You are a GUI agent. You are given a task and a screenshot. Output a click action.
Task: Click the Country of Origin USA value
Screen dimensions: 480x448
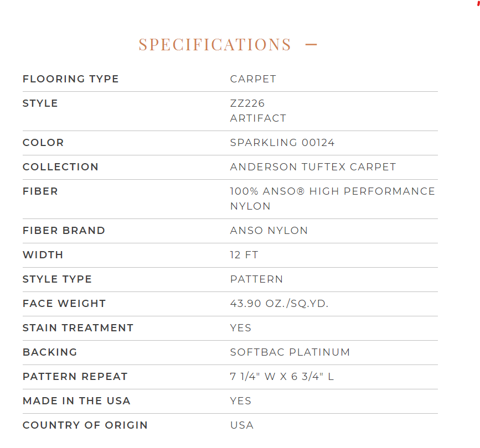tap(242, 425)
